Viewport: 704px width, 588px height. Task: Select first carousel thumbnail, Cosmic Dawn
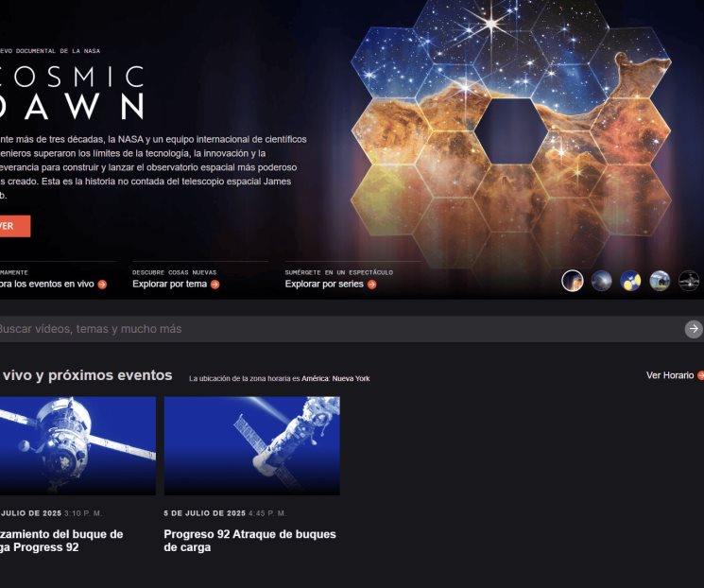[573, 281]
